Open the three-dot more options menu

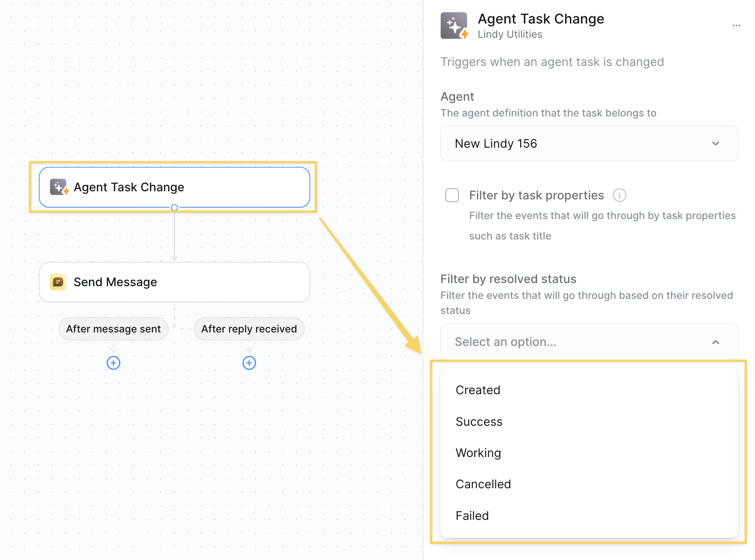(736, 26)
